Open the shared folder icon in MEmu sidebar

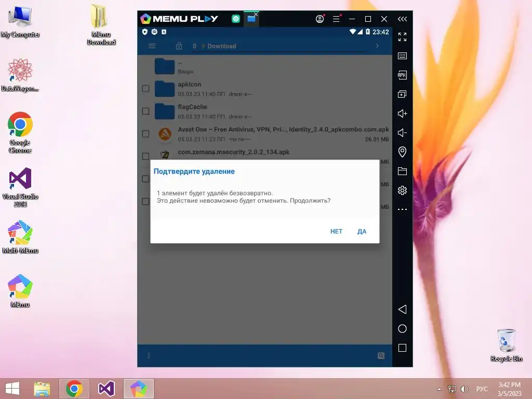coord(403,171)
